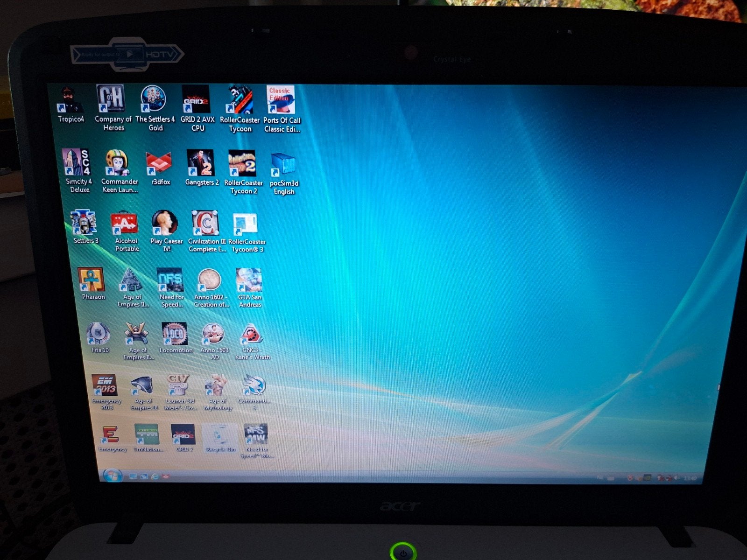Select Age of Empires II samurai-helmet icon

tap(138, 341)
